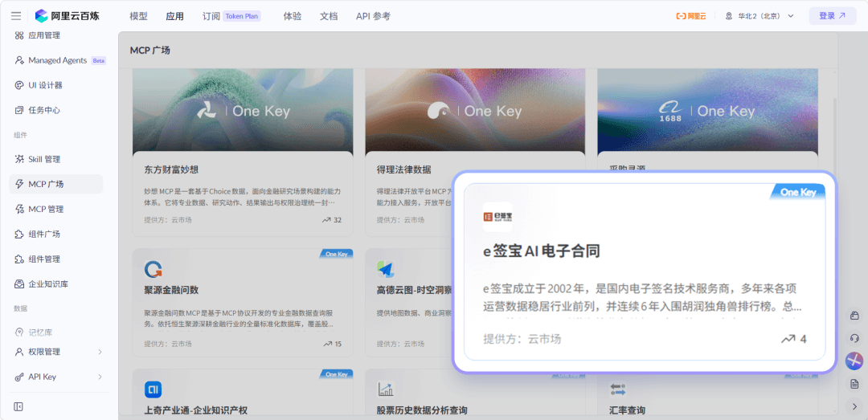Click the One Key badge on 聚源金融问数
Image resolution: width=868 pixels, height=420 pixels.
[x=336, y=254]
